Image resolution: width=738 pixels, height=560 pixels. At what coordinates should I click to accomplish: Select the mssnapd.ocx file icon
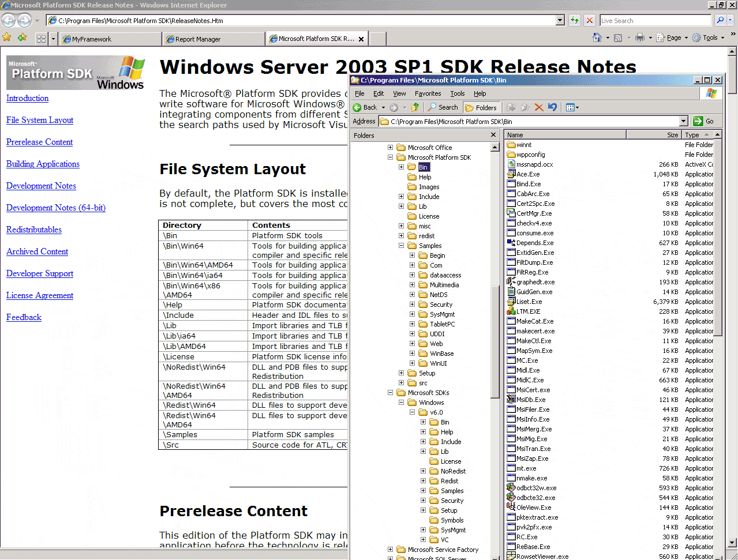click(x=511, y=164)
